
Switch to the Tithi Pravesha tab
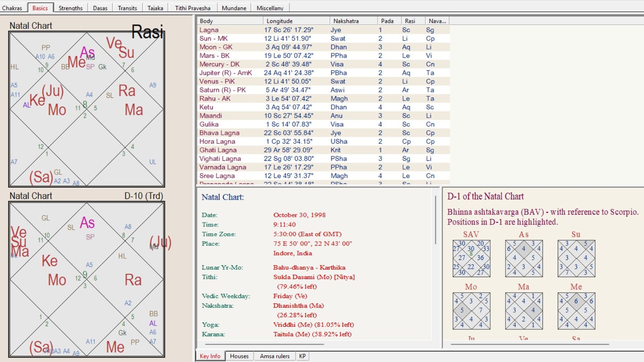tap(193, 8)
